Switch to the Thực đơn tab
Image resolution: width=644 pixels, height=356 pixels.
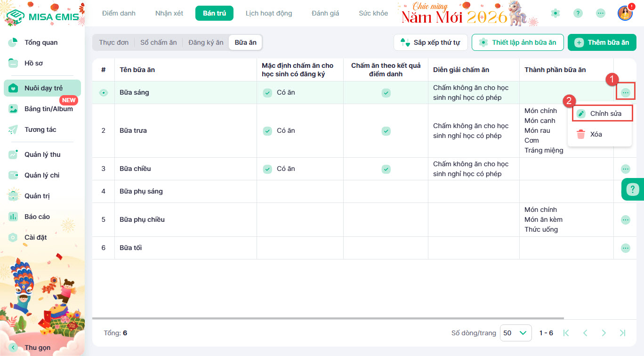tap(113, 42)
